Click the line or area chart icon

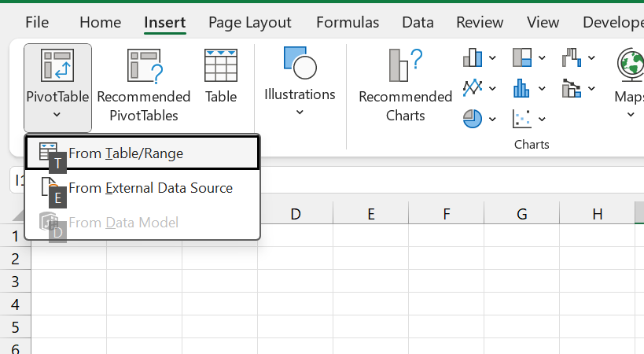473,87
